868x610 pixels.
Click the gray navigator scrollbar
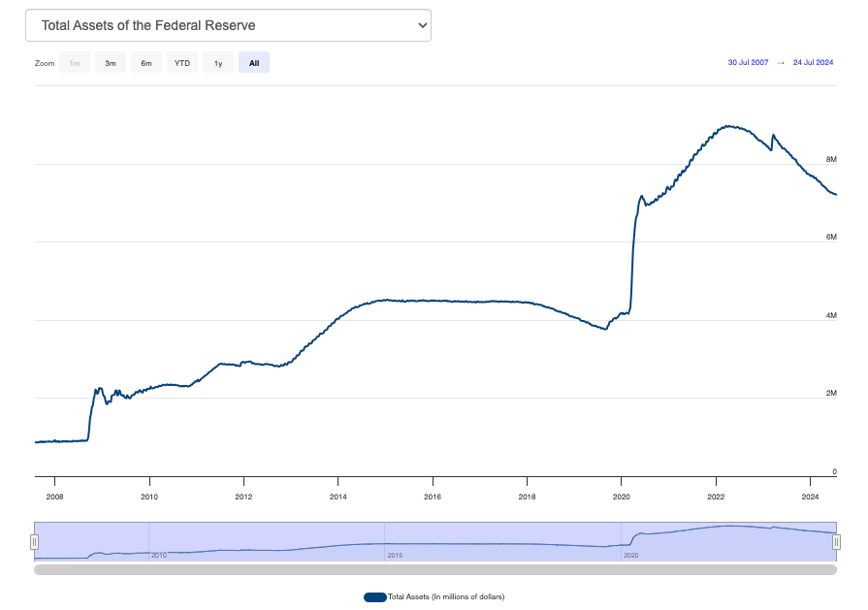click(x=434, y=570)
